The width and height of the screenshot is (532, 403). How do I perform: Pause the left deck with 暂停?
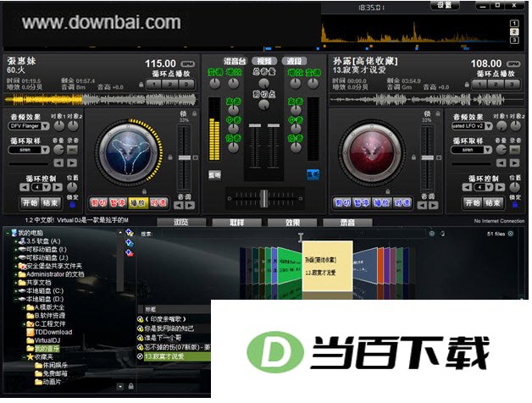pos(119,203)
